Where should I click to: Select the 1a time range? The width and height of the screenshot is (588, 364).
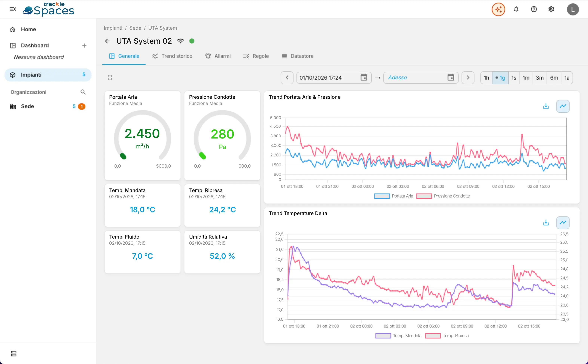coord(567,78)
